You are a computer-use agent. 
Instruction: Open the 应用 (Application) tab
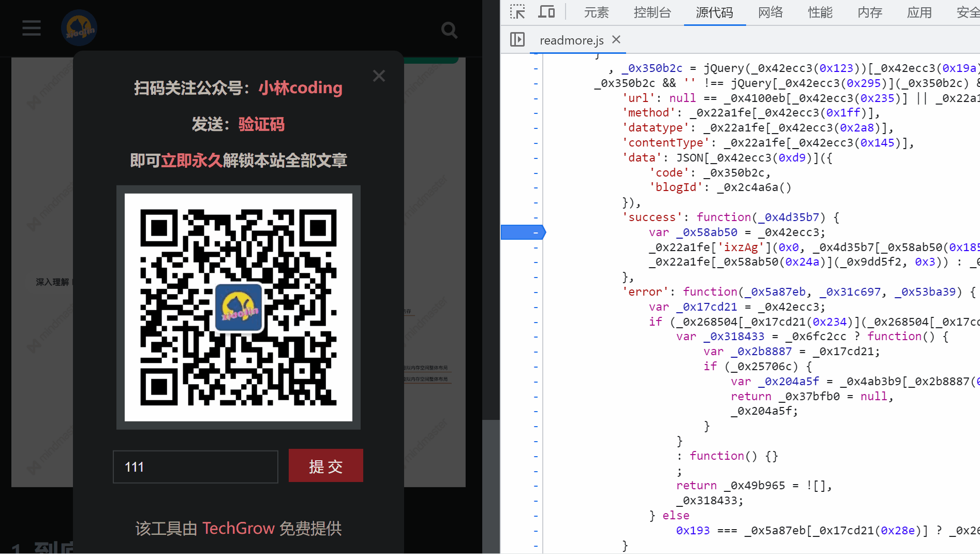(x=919, y=12)
